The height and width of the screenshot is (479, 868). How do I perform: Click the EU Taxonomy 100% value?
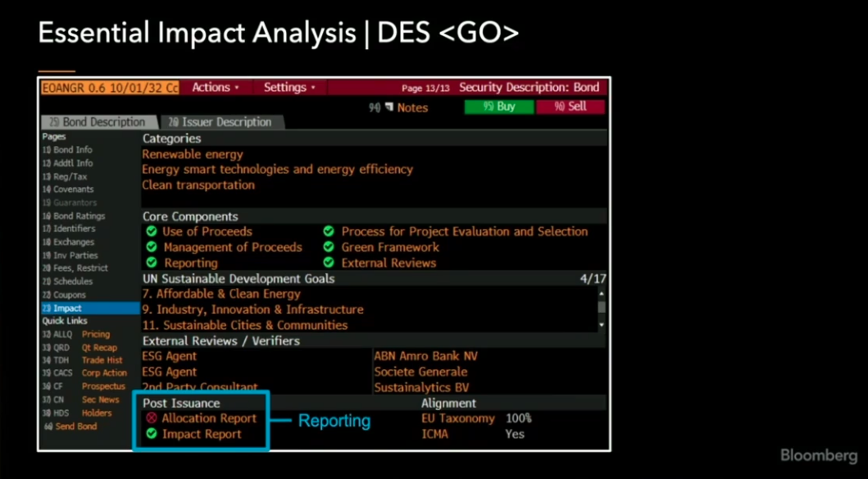[518, 418]
